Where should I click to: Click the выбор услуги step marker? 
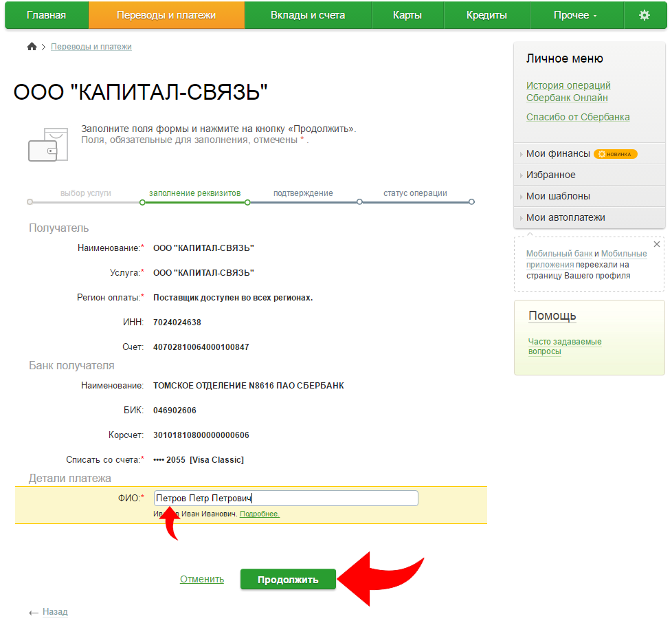pyautogui.click(x=30, y=201)
